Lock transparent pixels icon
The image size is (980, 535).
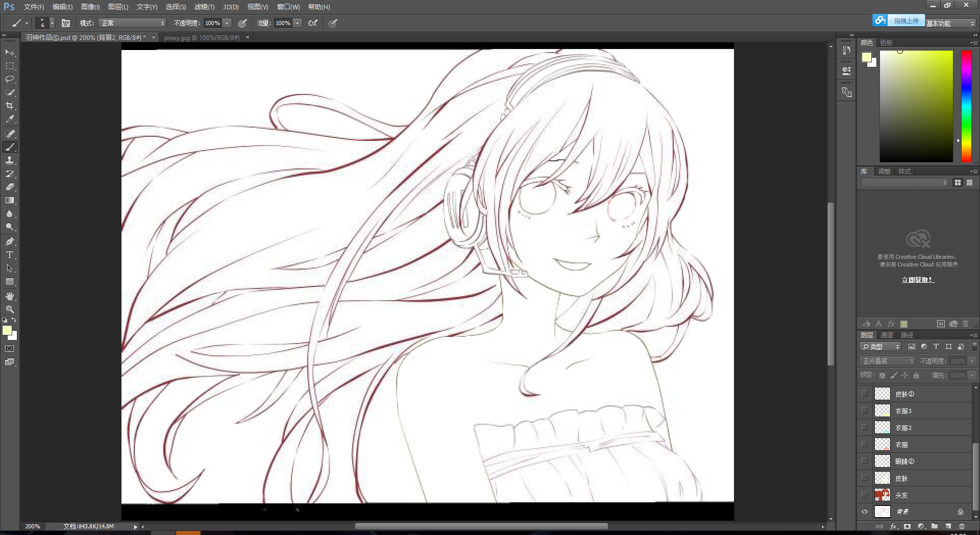pos(882,375)
